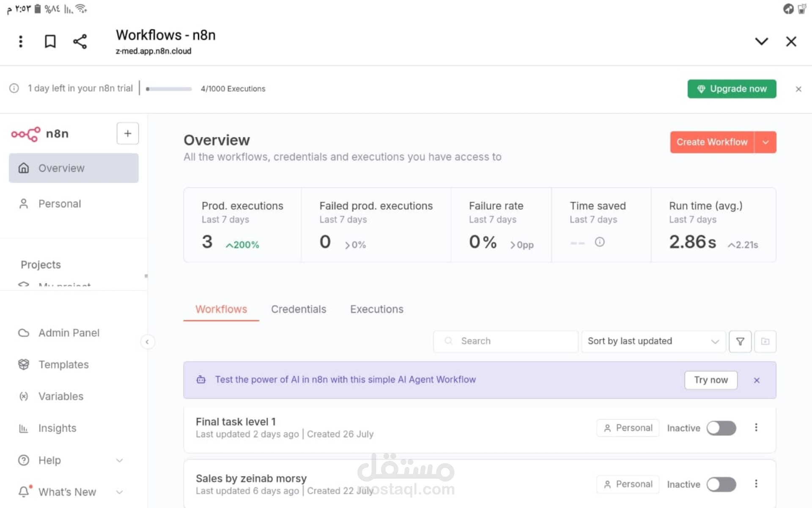Select the Failed prod. executions card
The width and height of the screenshot is (812, 508).
pos(376,225)
